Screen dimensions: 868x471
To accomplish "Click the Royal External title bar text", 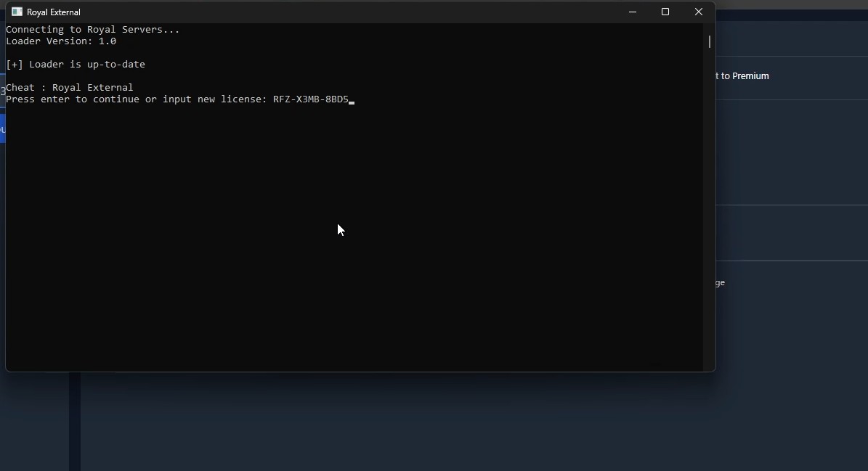I will point(54,12).
